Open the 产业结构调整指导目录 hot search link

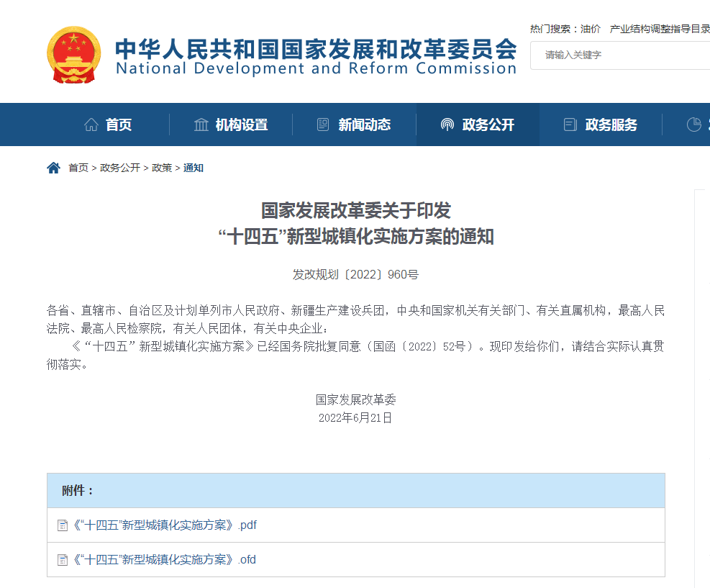click(x=658, y=29)
